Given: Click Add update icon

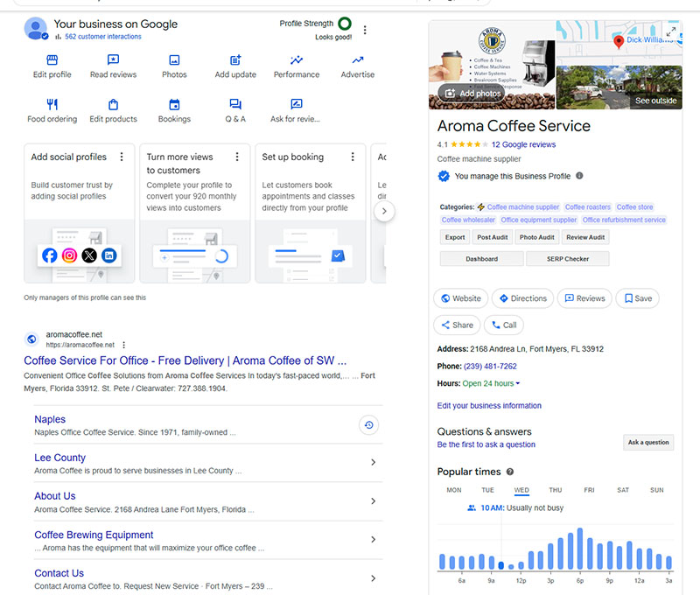Looking at the screenshot, I should (x=235, y=59).
